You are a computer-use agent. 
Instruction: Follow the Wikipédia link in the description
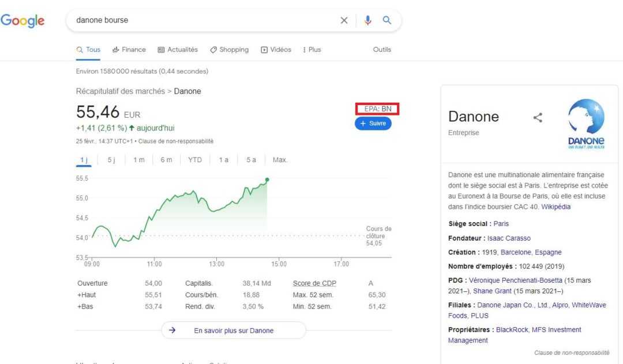tap(556, 207)
